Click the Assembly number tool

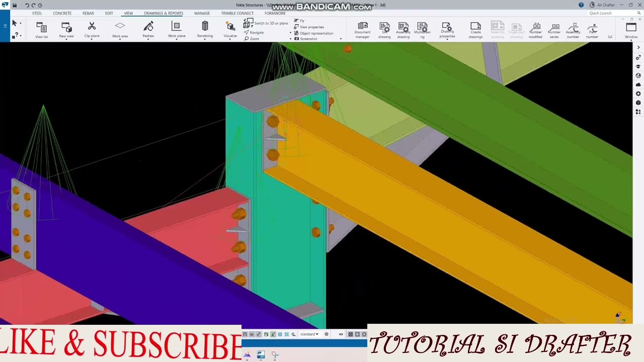[x=573, y=30]
